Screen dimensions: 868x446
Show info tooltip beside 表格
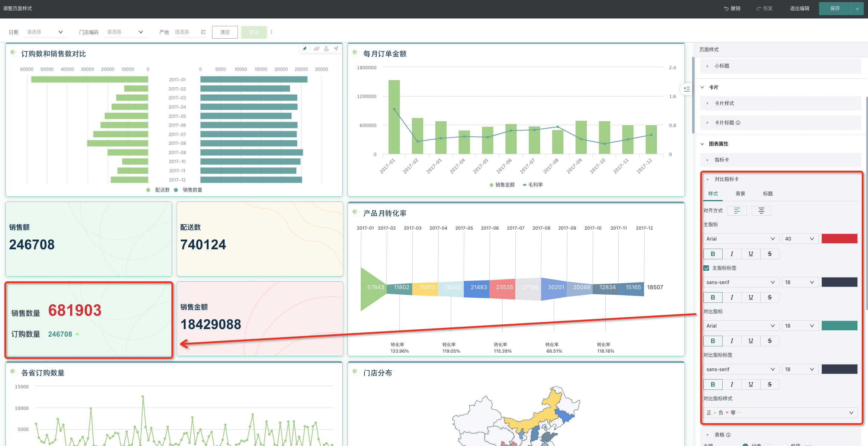pos(728,435)
